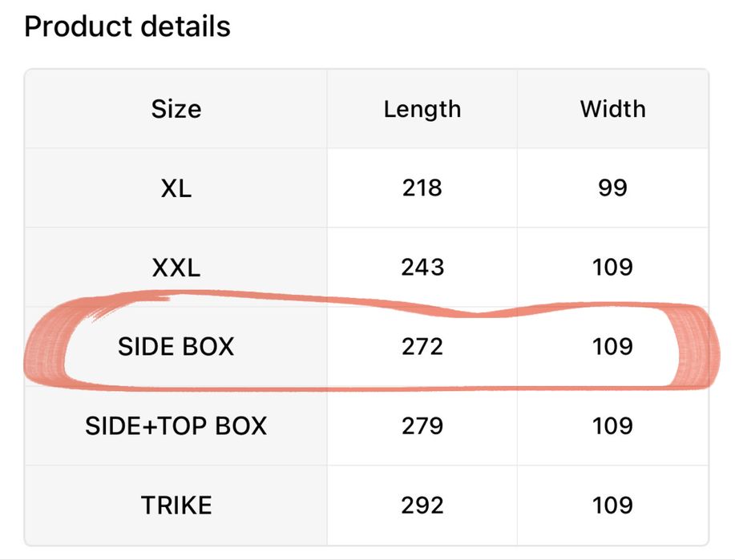Screen dimensions: 735x560
Task: Choose the XXL size cell
Action: point(176,268)
